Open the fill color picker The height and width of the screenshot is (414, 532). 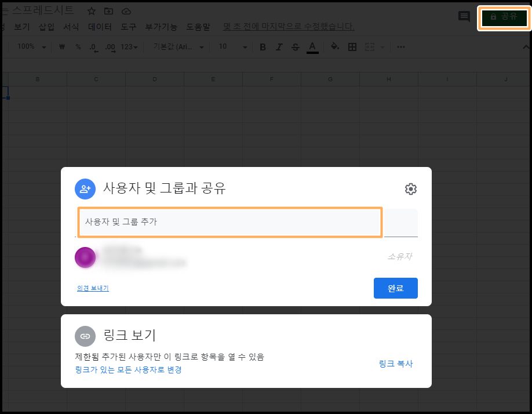tap(335, 46)
